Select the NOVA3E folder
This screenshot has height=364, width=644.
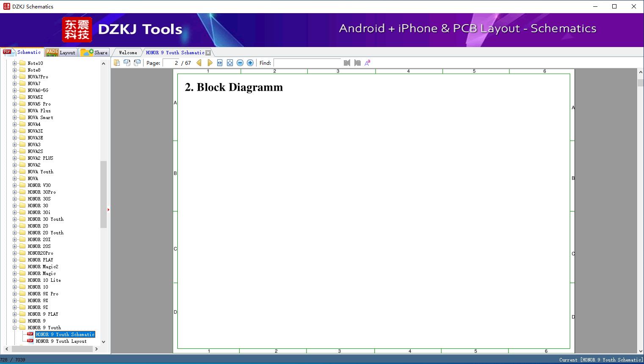tap(35, 138)
